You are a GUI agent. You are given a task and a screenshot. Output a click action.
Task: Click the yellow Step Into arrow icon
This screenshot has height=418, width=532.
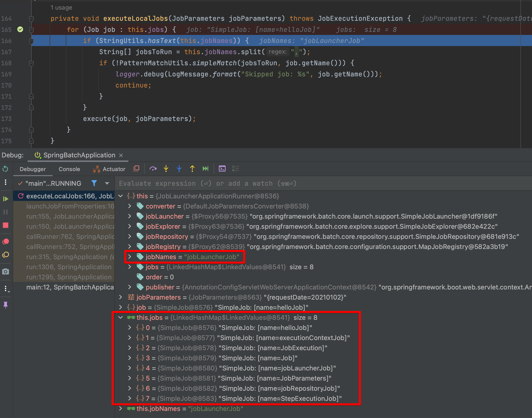point(166,169)
